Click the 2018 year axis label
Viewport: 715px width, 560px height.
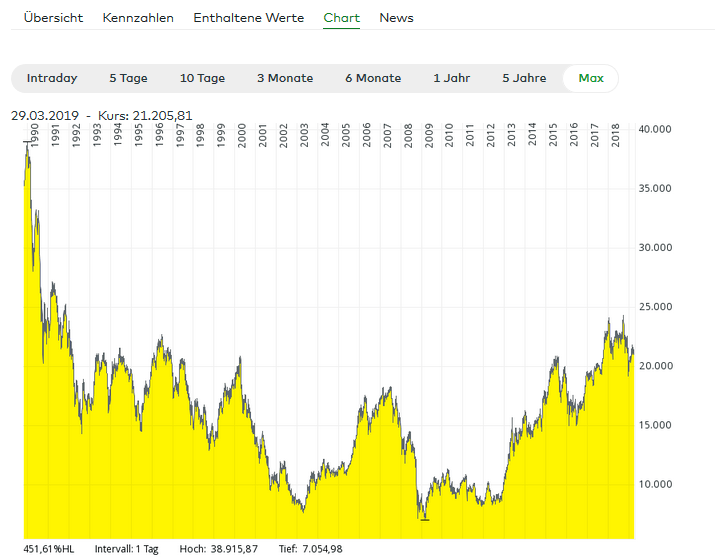tap(616, 135)
